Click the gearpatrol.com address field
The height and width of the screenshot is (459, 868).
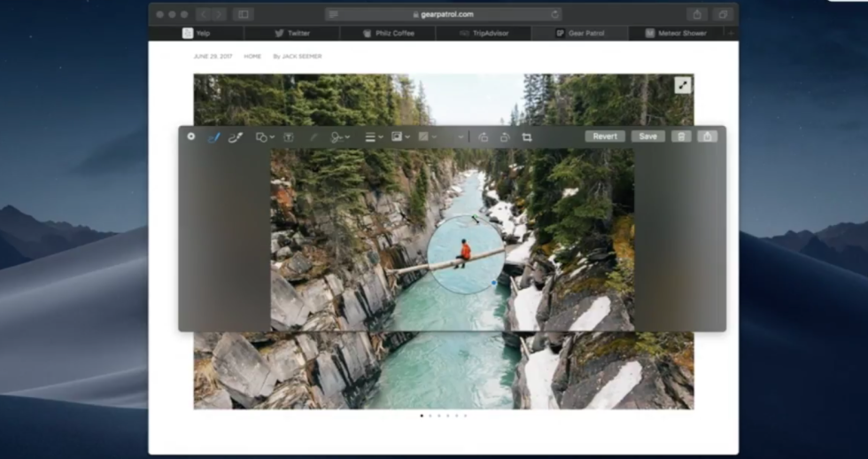pyautogui.click(x=444, y=14)
